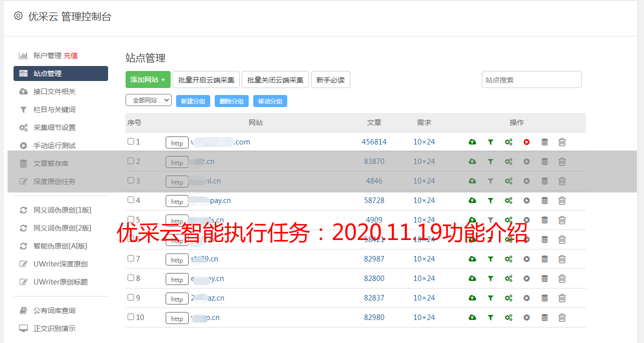Open collection settings gears for site 1

tap(508, 142)
